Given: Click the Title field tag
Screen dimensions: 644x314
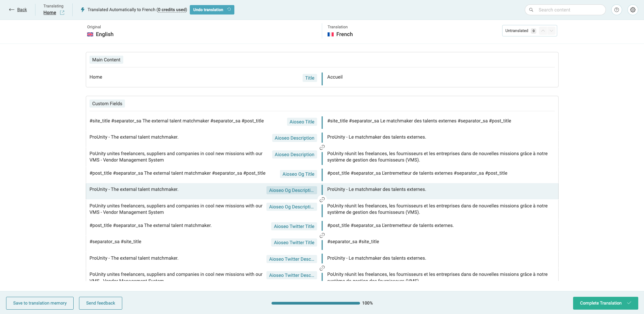Looking at the screenshot, I should [310, 78].
